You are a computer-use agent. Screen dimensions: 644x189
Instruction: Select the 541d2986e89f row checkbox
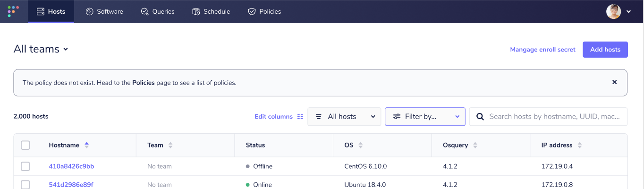coord(25,185)
